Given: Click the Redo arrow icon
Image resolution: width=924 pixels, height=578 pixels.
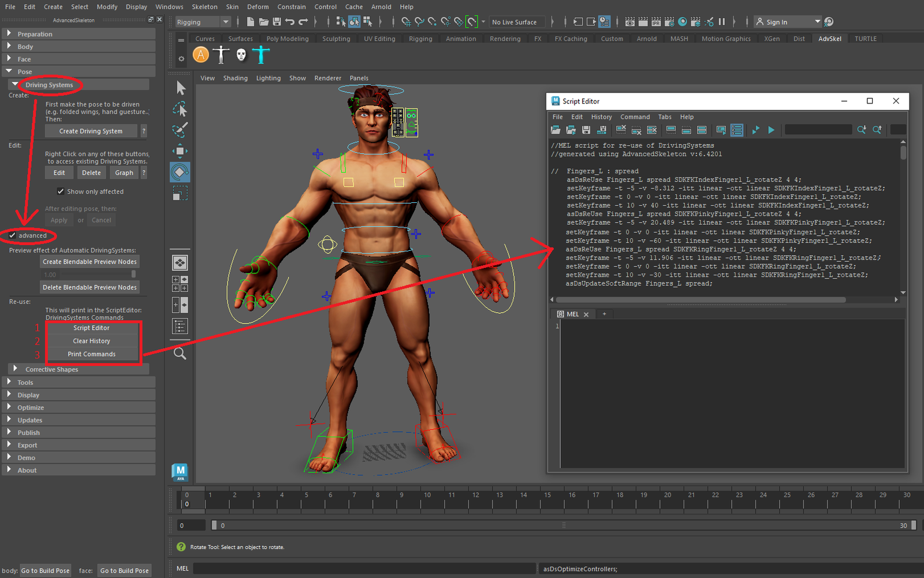Looking at the screenshot, I should [303, 22].
